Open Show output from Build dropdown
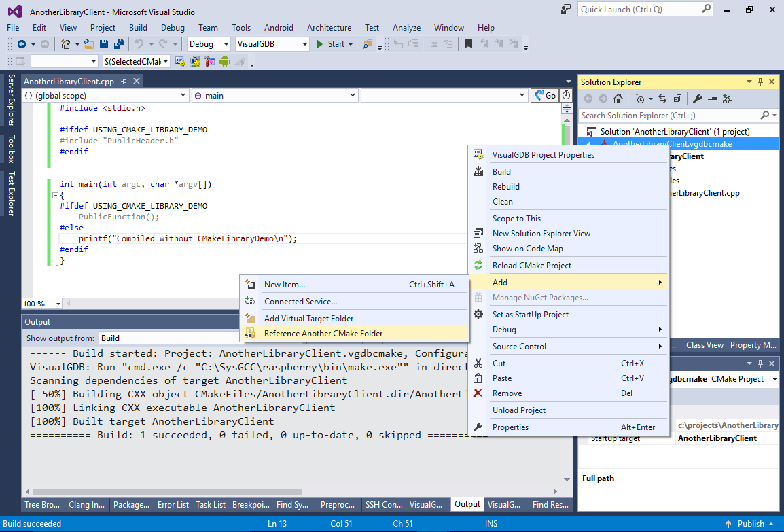This screenshot has width=784, height=532. pos(170,338)
